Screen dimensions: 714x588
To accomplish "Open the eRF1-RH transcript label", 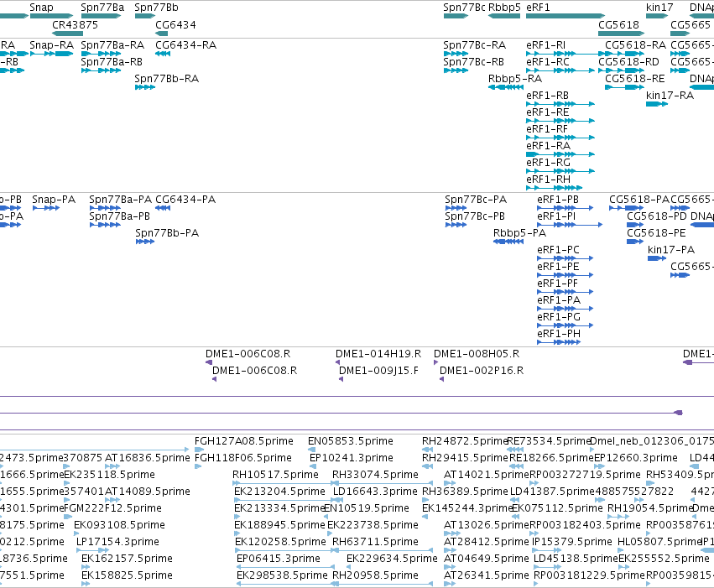I will (548, 180).
